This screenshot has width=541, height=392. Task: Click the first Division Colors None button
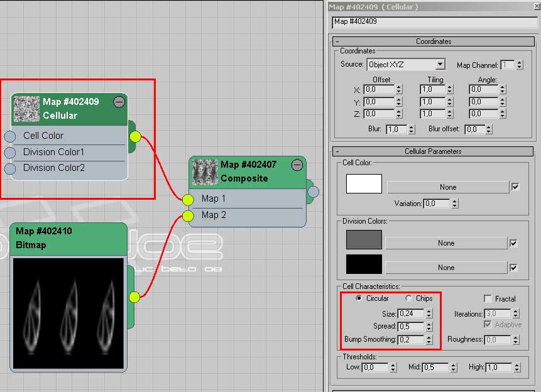pos(446,243)
